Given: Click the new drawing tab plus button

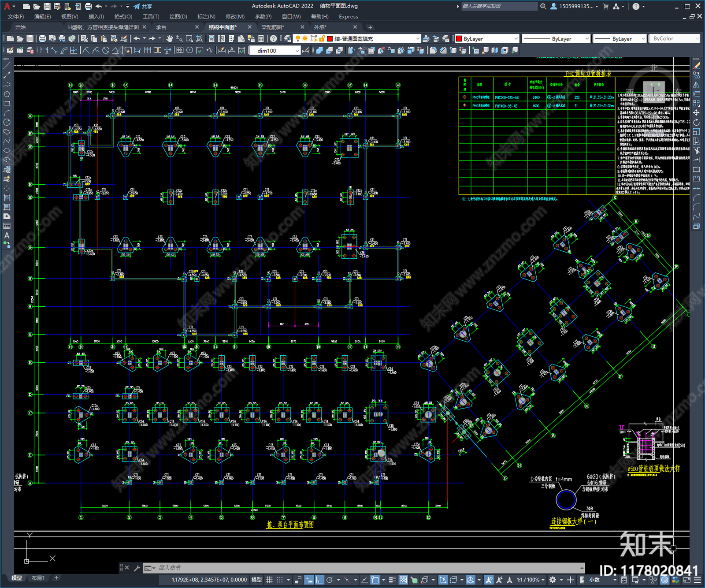Looking at the screenshot, I should coord(370,27).
